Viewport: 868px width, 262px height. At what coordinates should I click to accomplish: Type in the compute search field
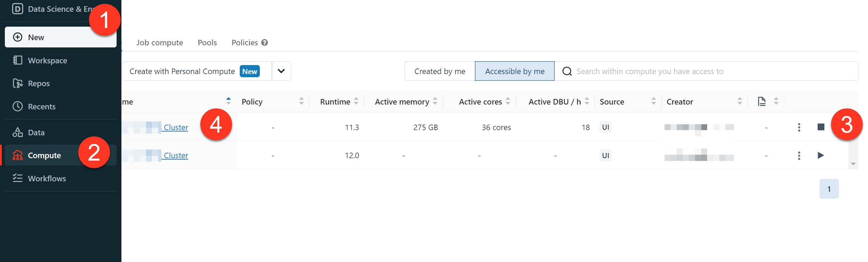(x=657, y=71)
